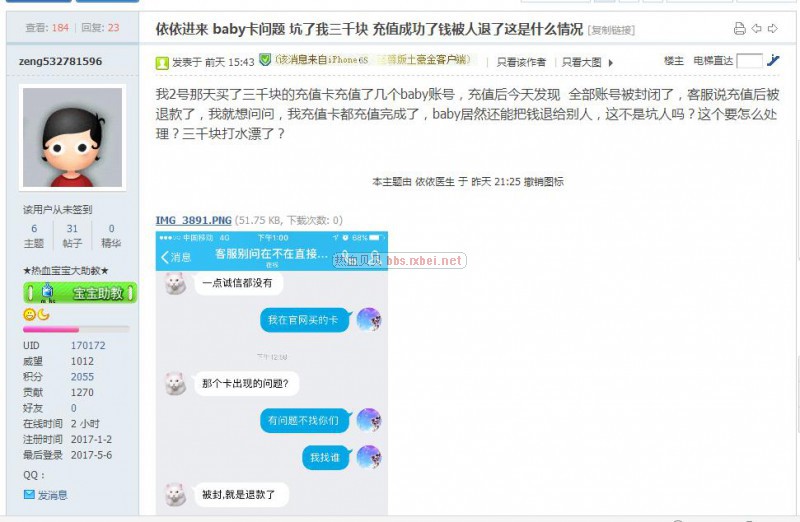This screenshot has height=522, width=800.
Task: Click the smiley face status icon
Action: click(x=29, y=314)
